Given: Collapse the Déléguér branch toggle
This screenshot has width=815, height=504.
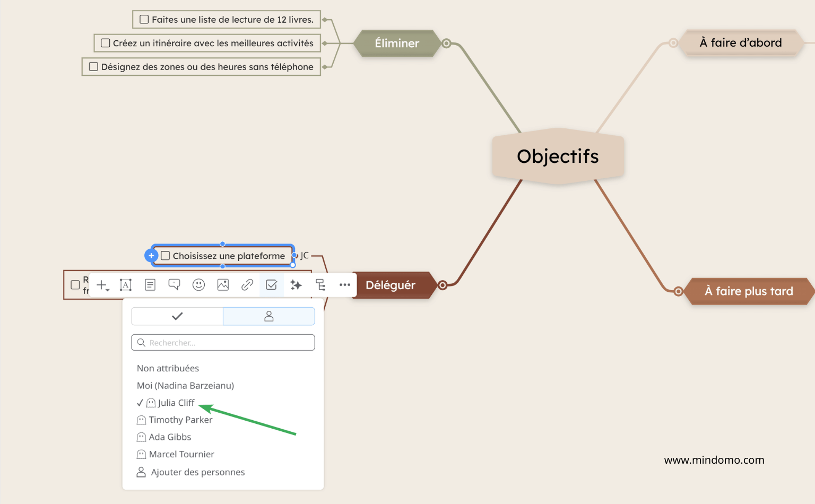Looking at the screenshot, I should coord(443,285).
